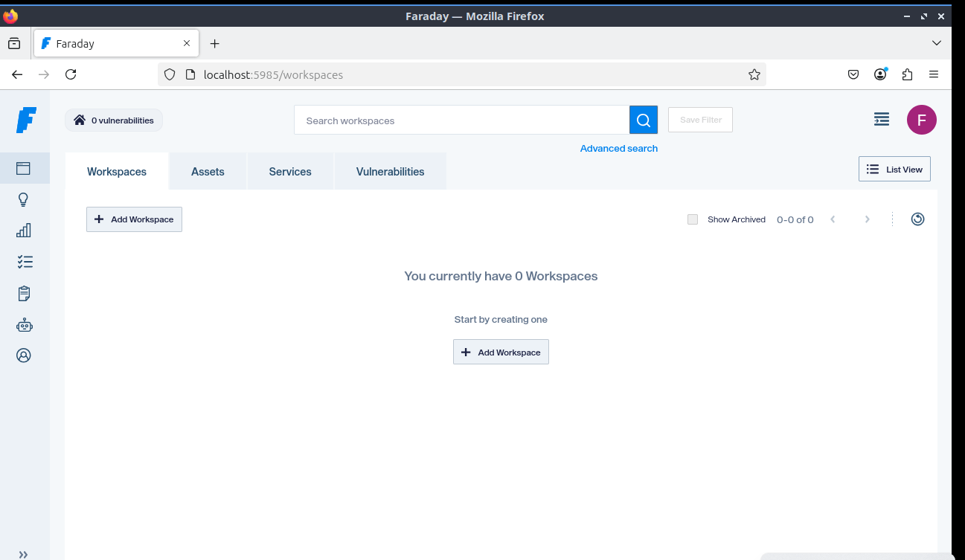Open Users via the person icon
Viewport: 965px width, 560px height.
24,355
